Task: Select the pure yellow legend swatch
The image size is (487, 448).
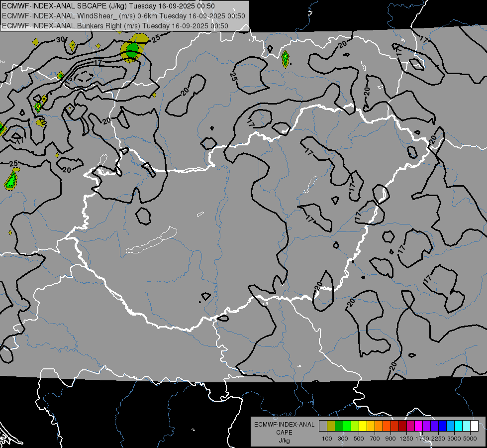Action: click(363, 426)
